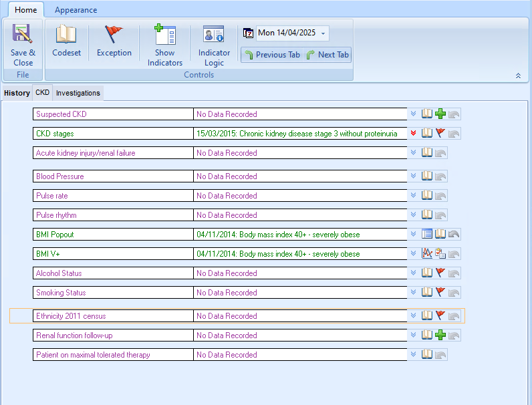
Task: Click green plus for Renal function follow-up
Action: pos(440,335)
